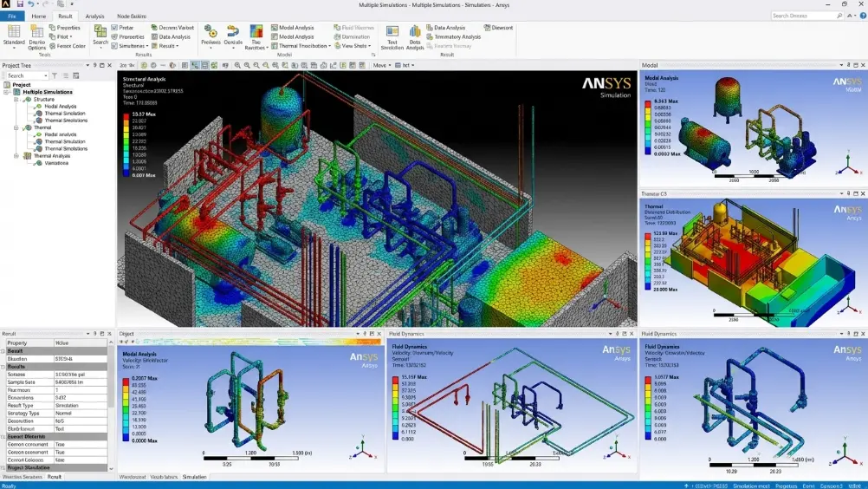Screen dimensions: 868x489
Task: Click the list view icon beside the filter
Action: (x=65, y=75)
